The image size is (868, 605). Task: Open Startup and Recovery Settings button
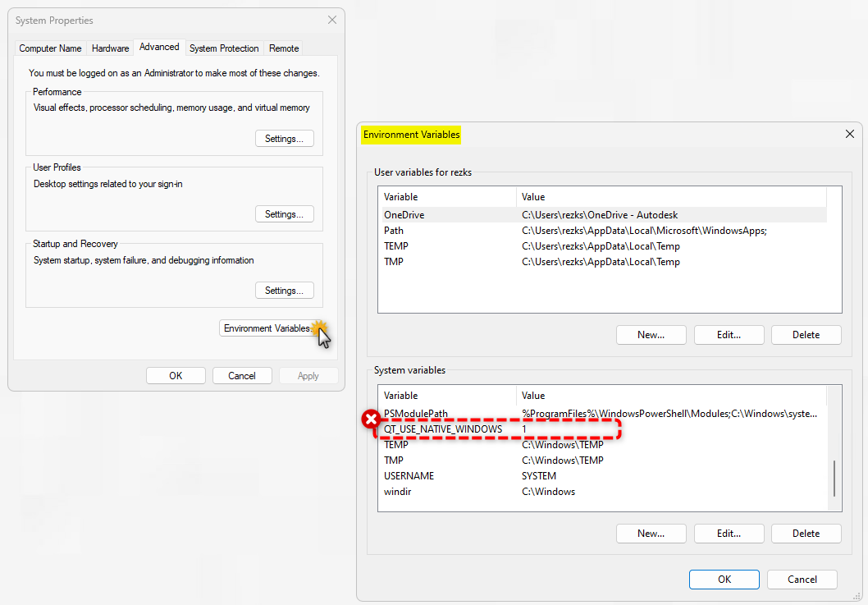[285, 291]
